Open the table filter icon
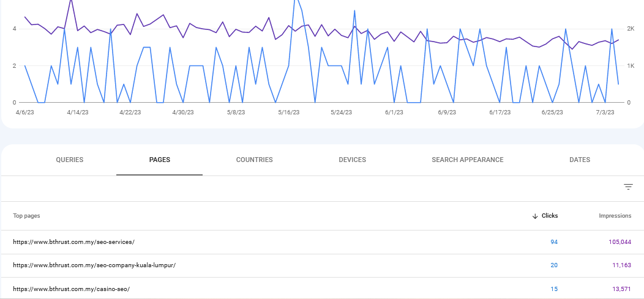 pyautogui.click(x=628, y=187)
